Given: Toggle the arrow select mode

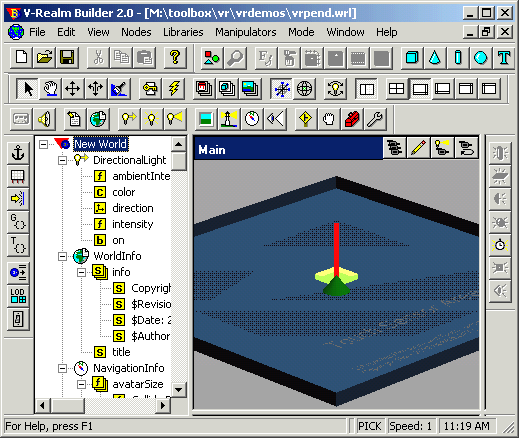Looking at the screenshot, I should pos(28,89).
